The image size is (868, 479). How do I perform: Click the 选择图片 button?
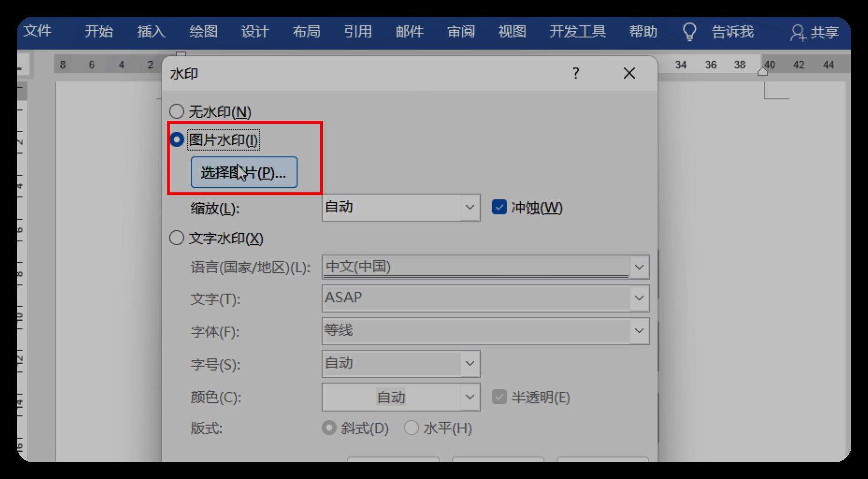(x=244, y=172)
